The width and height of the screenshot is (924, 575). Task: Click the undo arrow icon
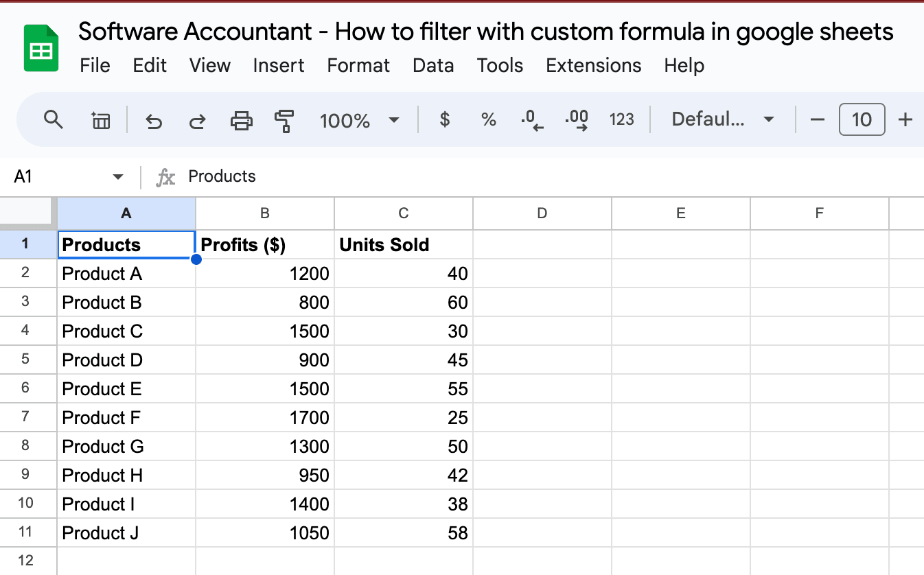click(x=154, y=121)
